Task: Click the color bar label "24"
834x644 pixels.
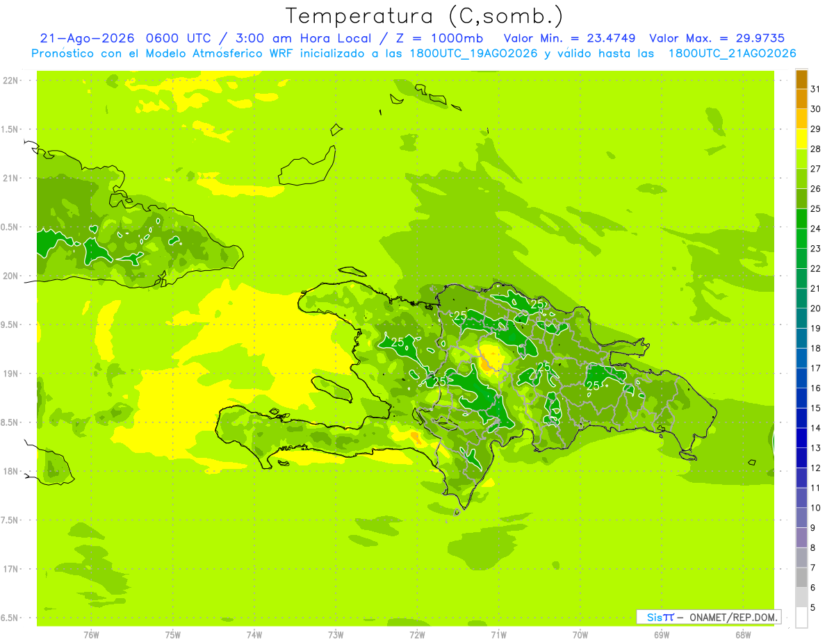Action: tap(816, 229)
